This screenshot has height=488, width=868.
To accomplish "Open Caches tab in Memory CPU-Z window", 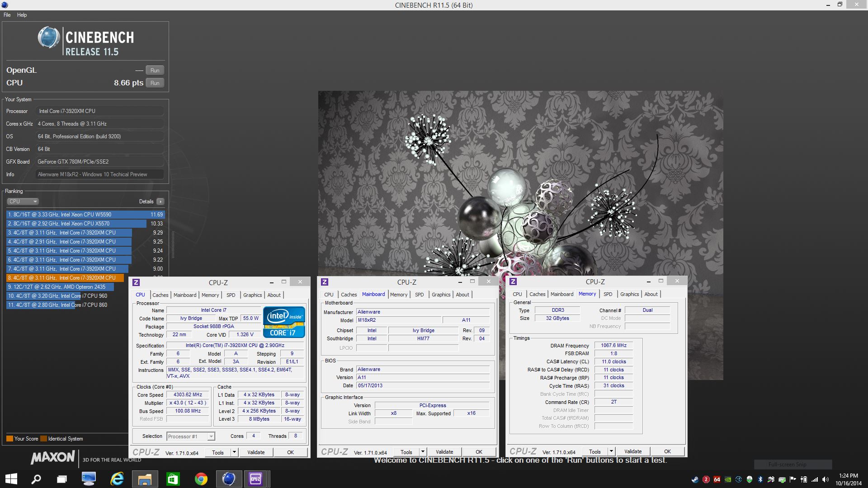I will point(537,294).
